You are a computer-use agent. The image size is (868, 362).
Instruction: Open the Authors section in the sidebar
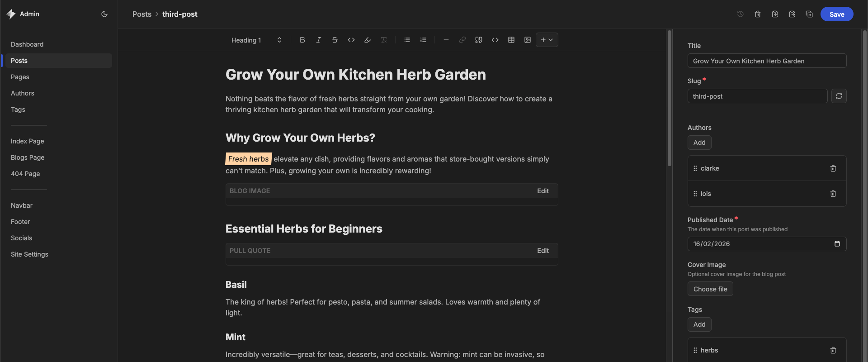[23, 93]
